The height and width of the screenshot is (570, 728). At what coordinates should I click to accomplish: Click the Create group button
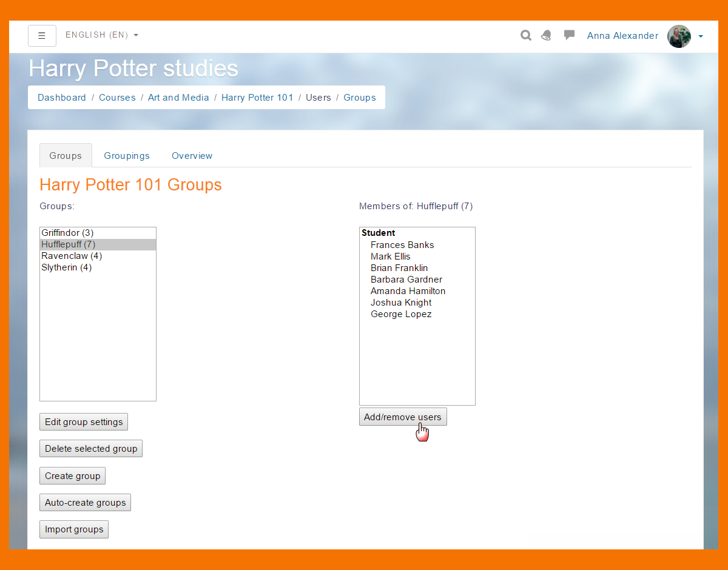click(72, 476)
